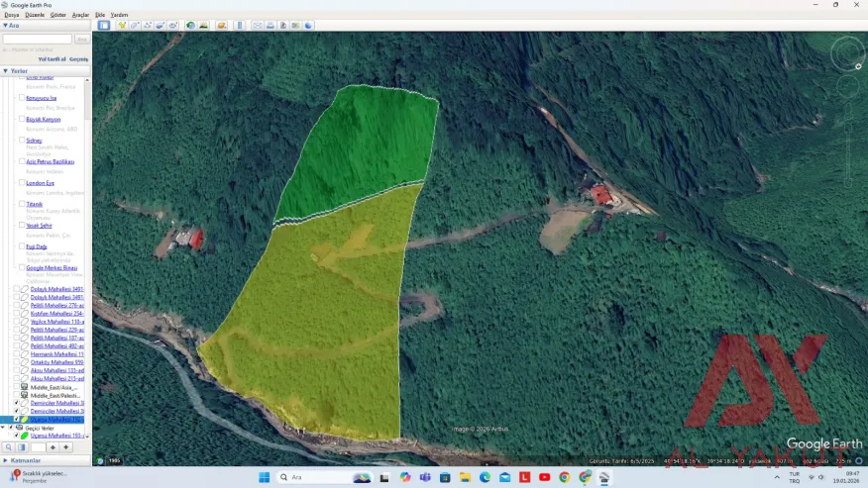Open the Araçlar menu

[x=80, y=15]
